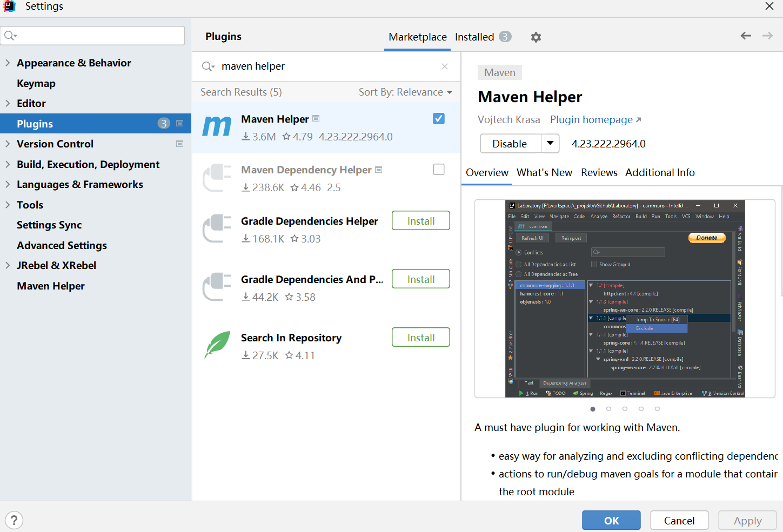Select the second screenshot carousel dot
Screen dimensions: 783x532
[608, 409]
